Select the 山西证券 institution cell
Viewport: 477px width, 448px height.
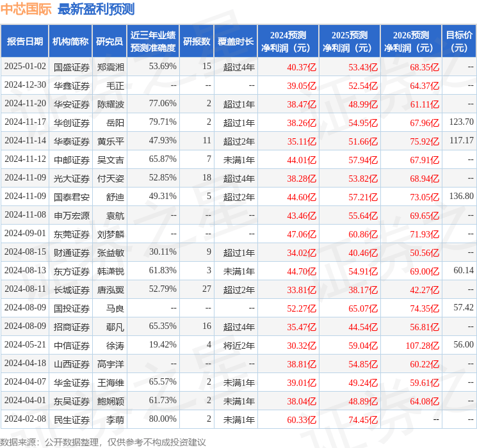72,364
